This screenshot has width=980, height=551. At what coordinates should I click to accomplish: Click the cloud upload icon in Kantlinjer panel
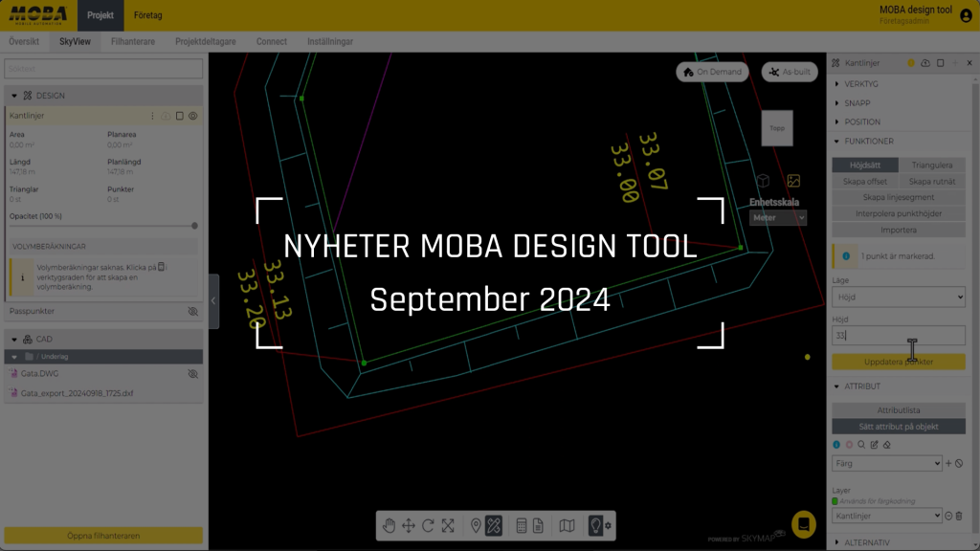point(925,63)
